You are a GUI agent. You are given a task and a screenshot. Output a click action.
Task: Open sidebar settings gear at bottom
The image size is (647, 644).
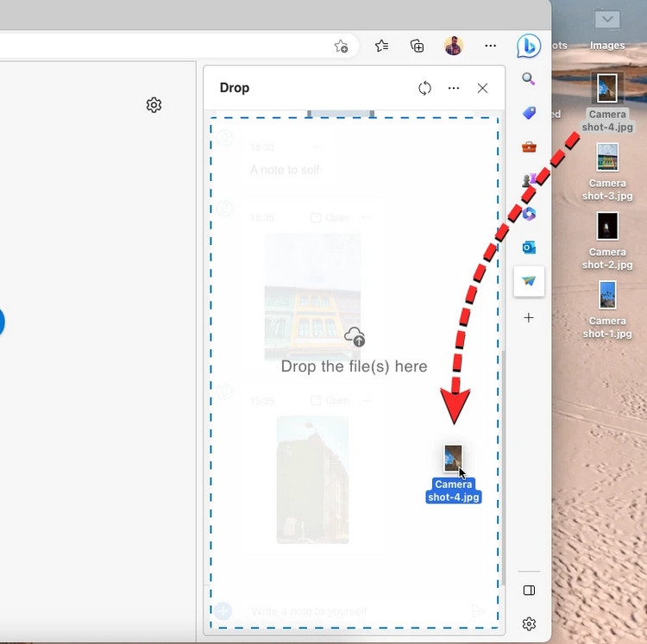pyautogui.click(x=529, y=624)
